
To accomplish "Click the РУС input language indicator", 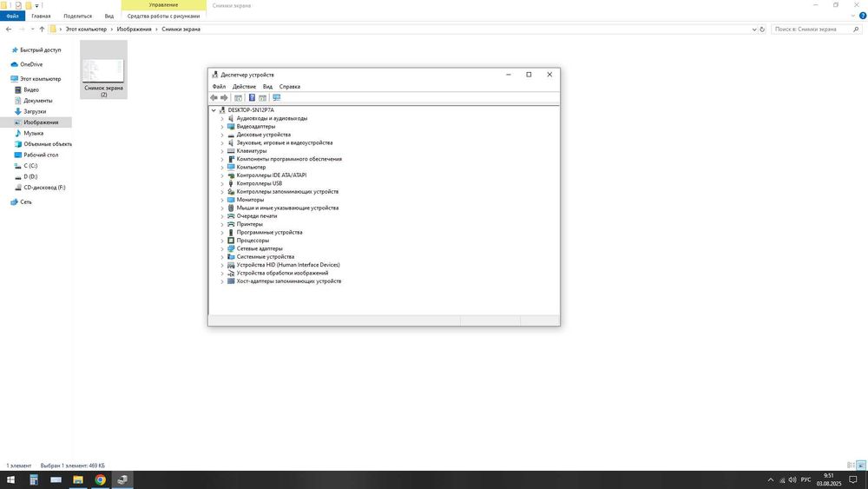I will pos(806,479).
